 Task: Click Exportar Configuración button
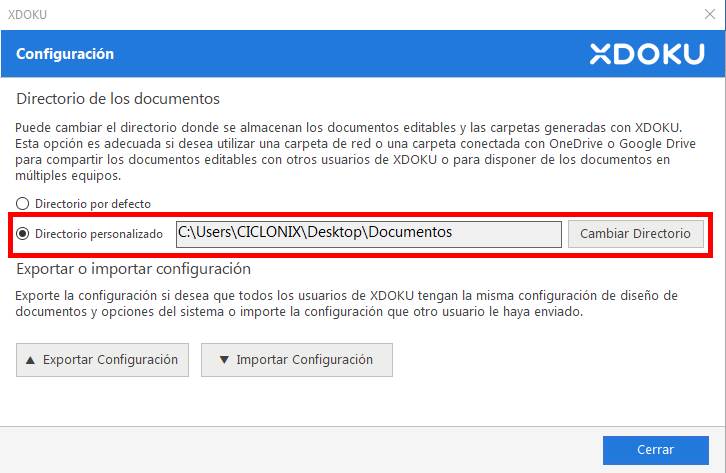[102, 360]
